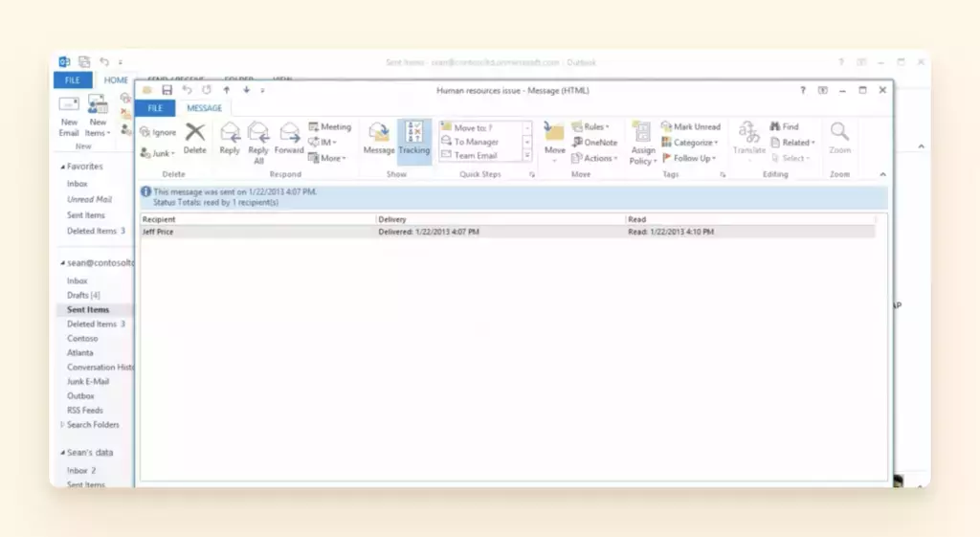
Task: Click the Recipient column header
Action: [257, 219]
